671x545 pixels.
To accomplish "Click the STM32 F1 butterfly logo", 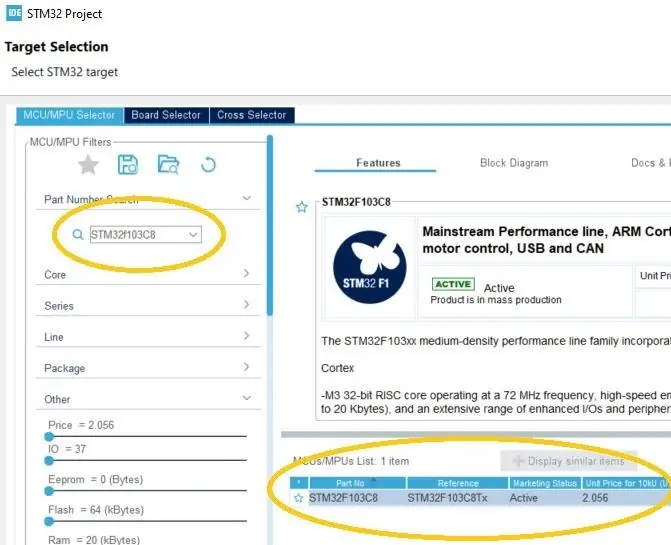I will pyautogui.click(x=370, y=267).
